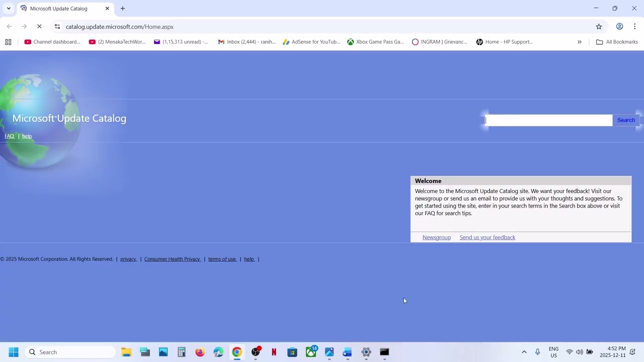Click the Search button on Update Catalog

(626, 120)
